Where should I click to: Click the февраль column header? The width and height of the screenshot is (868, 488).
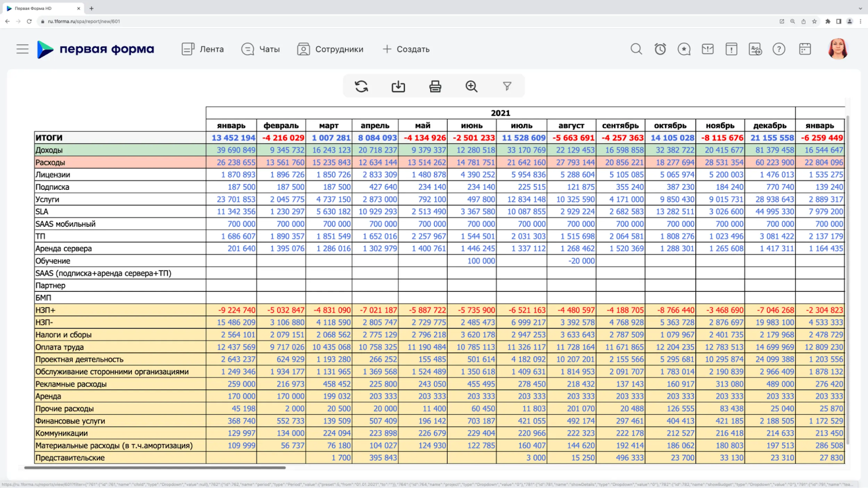281,125
